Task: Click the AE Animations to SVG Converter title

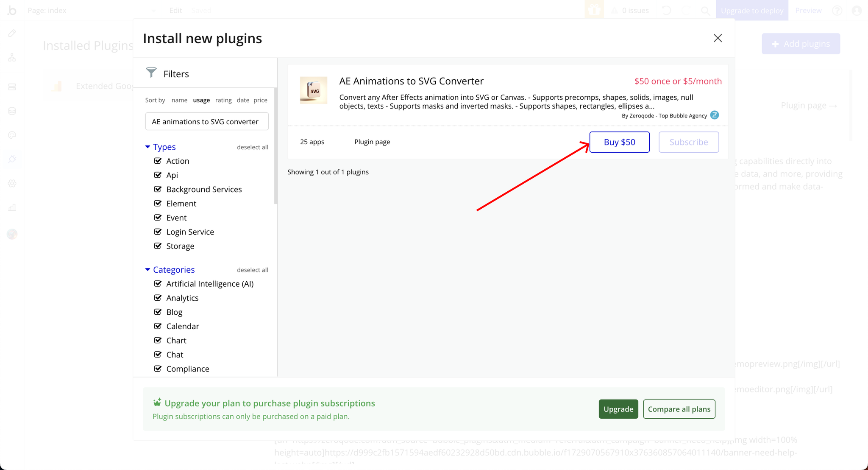Action: point(411,81)
